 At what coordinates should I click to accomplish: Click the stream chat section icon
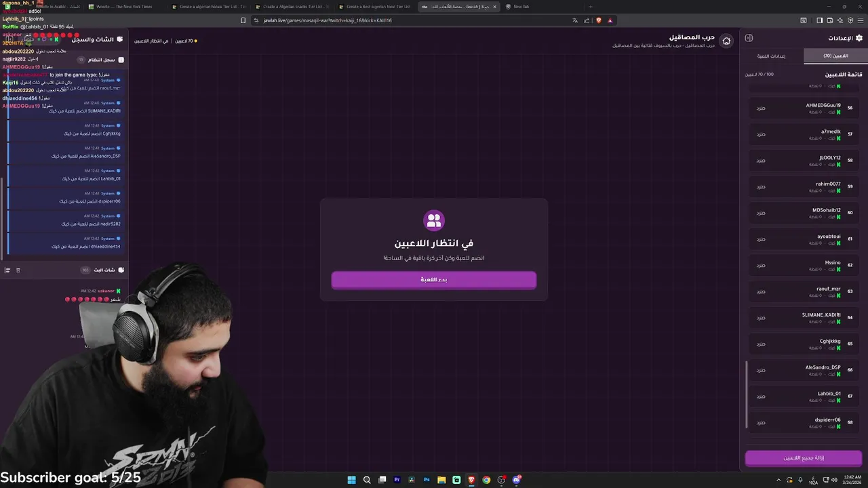pos(121,270)
